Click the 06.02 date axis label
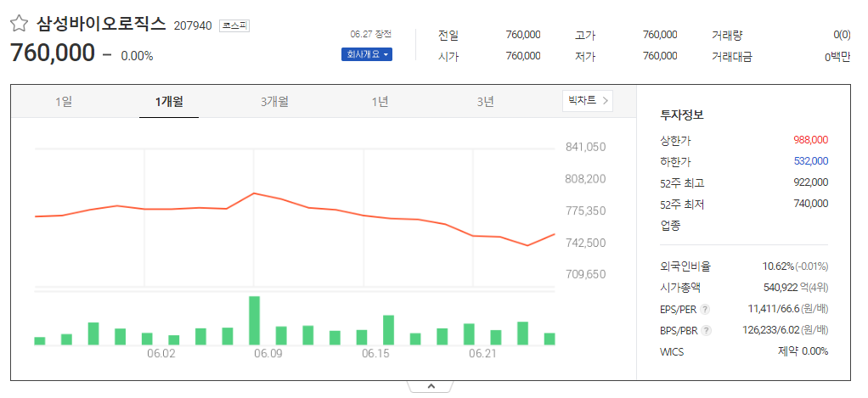The height and width of the screenshot is (398, 868). 161,355
